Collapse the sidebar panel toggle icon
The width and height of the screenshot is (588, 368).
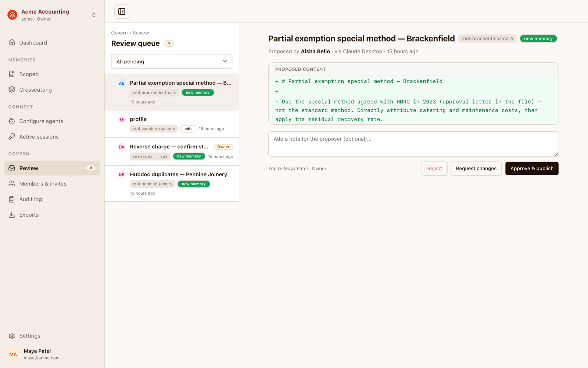[122, 12]
